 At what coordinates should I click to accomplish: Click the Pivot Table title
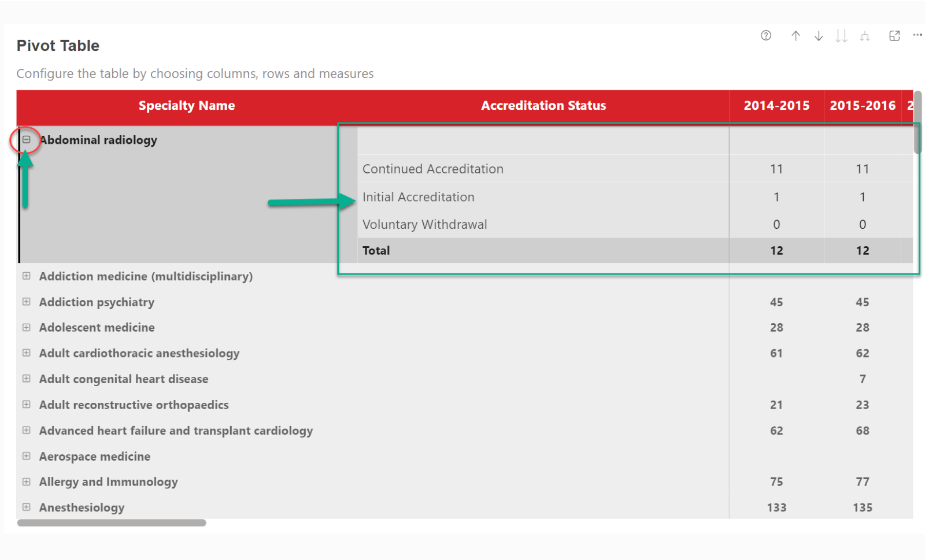pos(58,46)
